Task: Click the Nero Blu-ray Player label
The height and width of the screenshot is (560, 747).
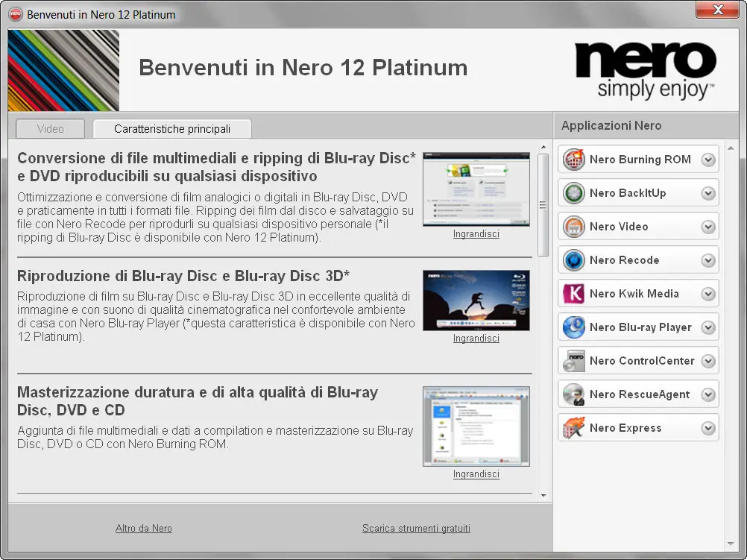Action: (640, 327)
